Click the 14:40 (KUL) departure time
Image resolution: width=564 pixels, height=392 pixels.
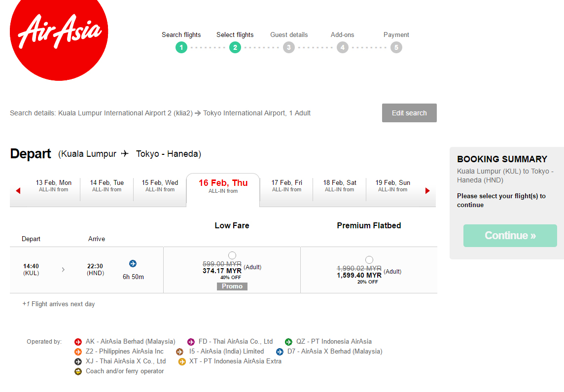31,269
